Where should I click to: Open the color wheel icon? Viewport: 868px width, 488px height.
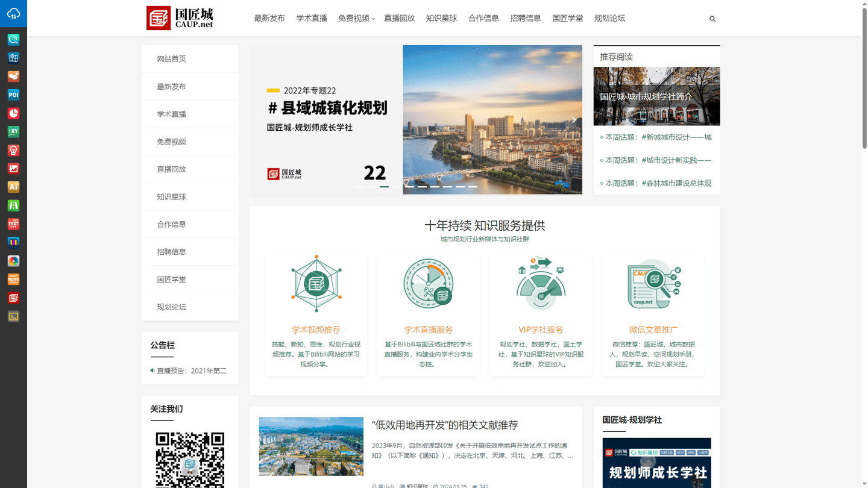coord(13,261)
